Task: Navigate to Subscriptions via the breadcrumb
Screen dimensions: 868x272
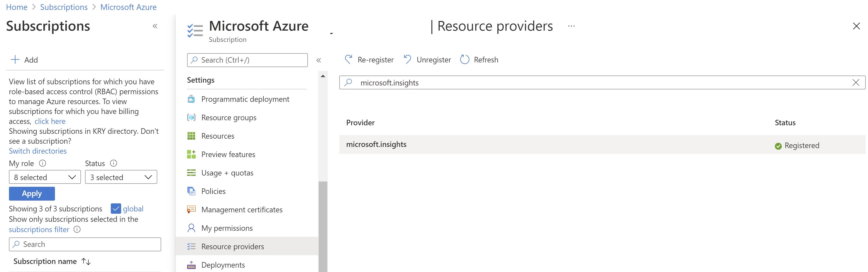Action: click(64, 7)
